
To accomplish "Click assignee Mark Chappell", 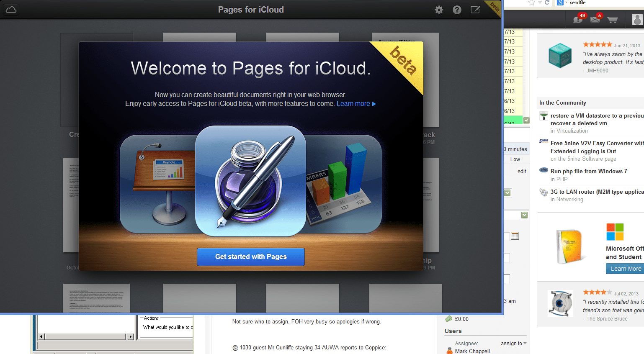I will (472, 351).
